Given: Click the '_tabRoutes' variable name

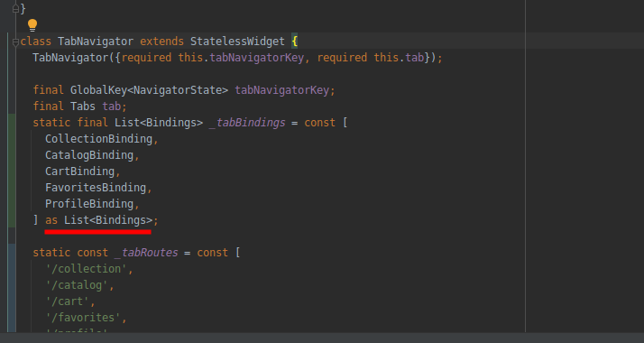Looking at the screenshot, I should click(146, 253).
